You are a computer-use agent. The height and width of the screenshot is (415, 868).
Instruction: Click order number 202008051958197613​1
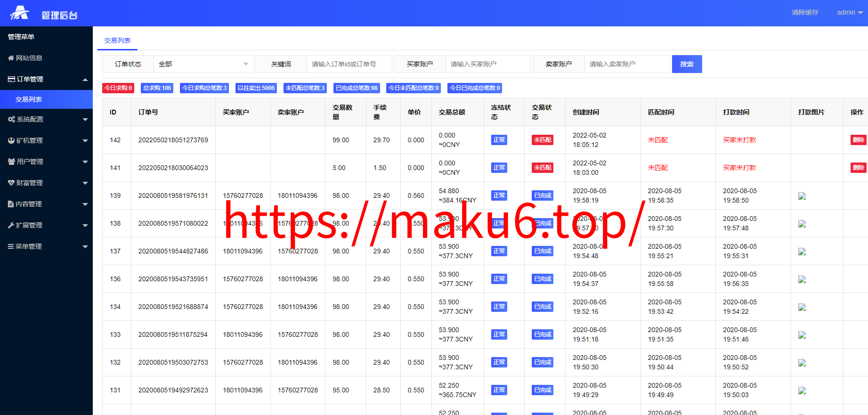tap(173, 195)
